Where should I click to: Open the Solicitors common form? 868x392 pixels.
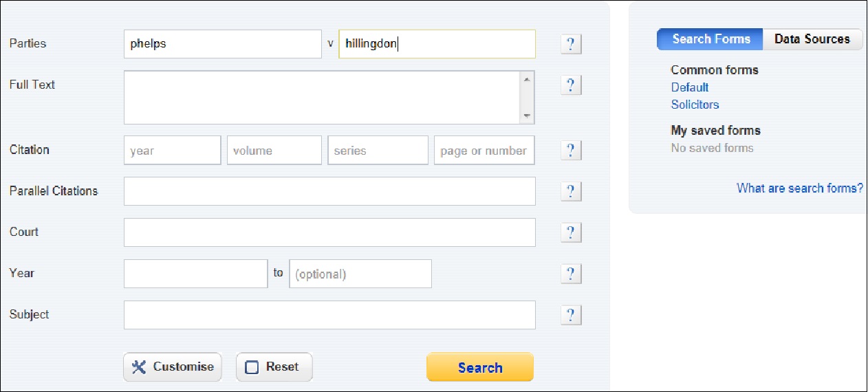pyautogui.click(x=695, y=105)
